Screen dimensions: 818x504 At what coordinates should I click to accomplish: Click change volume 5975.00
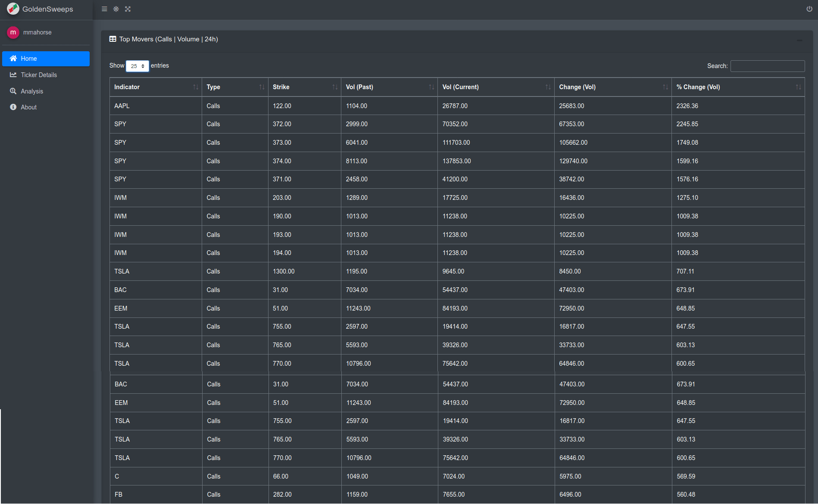pos(571,476)
